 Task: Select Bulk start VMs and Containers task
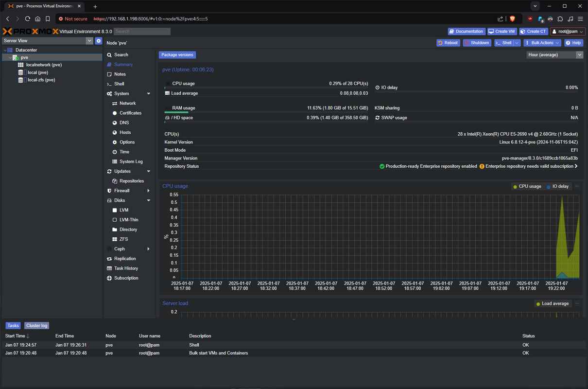(294, 353)
